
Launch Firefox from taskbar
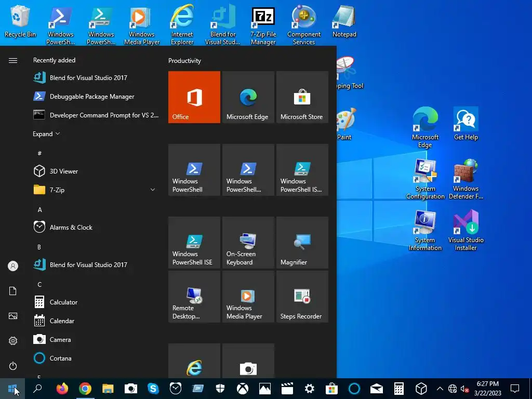[62, 389]
